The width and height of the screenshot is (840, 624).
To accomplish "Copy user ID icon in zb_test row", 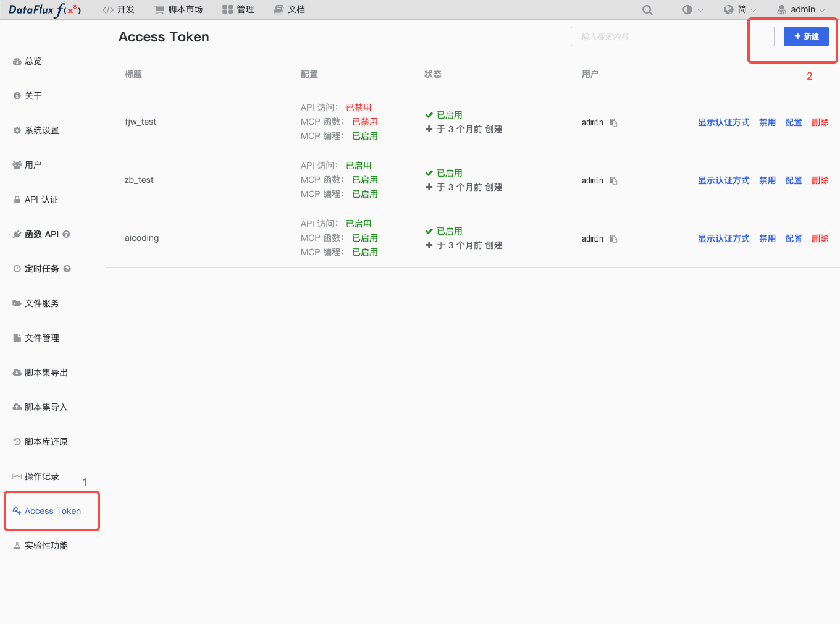I will (613, 181).
